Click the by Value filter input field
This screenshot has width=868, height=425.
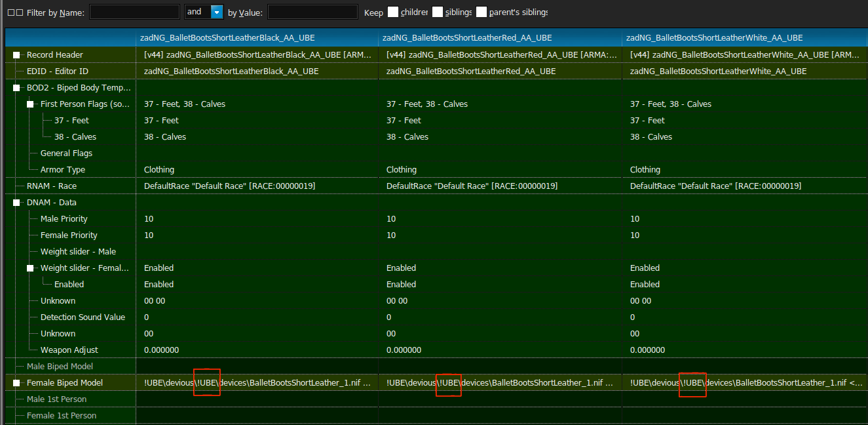(312, 12)
